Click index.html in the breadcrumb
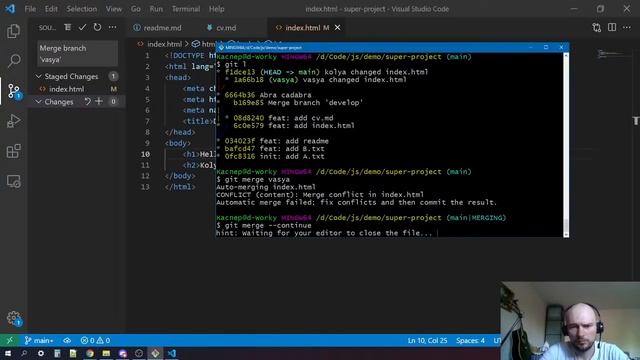Screen dimensions: 640x360 pos(164,44)
